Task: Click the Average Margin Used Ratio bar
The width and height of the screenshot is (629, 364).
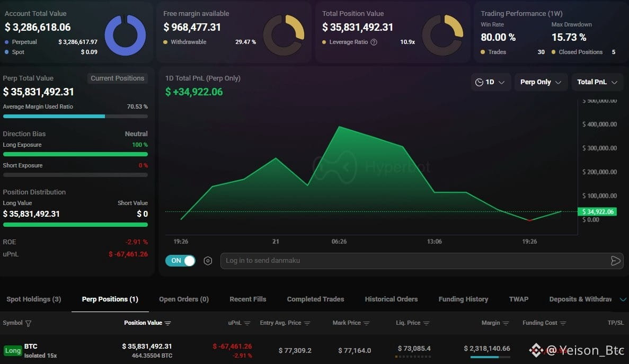Action: pos(75,116)
